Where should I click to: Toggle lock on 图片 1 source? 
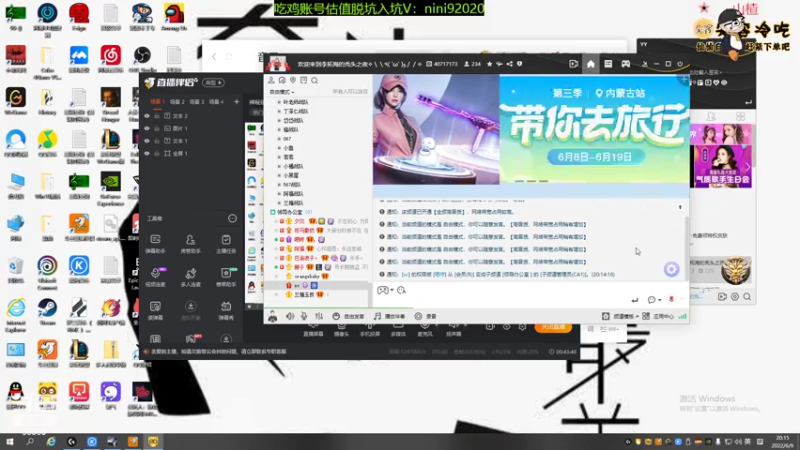(x=157, y=129)
